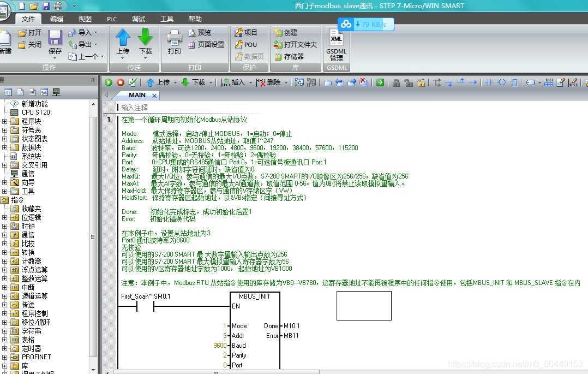The height and width of the screenshot is (374, 588).
Task: Insert coil using toolbar coil icon
Action: tap(502, 82)
